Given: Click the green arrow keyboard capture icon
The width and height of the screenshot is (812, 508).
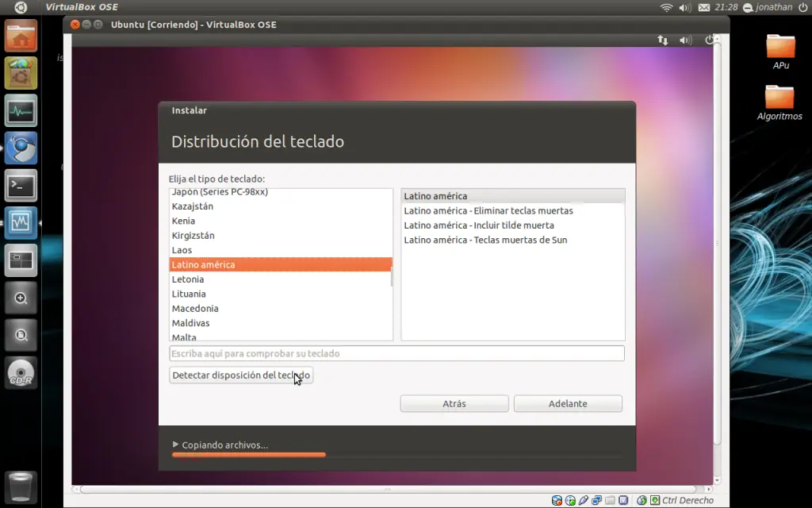Looking at the screenshot, I should 655,500.
